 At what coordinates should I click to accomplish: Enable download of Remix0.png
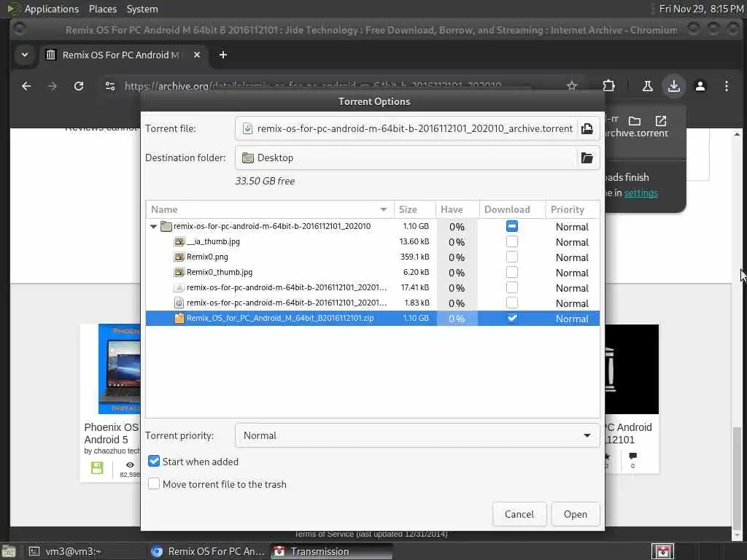(x=511, y=257)
